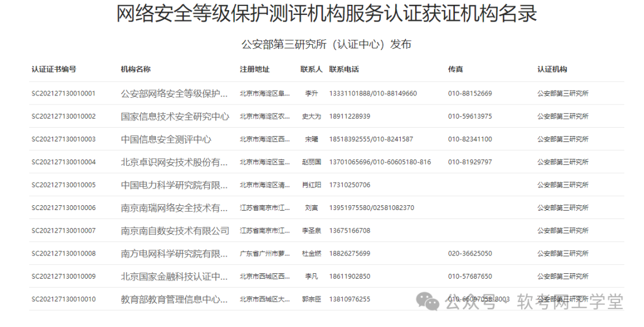Click fax number 010-81929797
This screenshot has height=327, width=644.
pos(470,162)
